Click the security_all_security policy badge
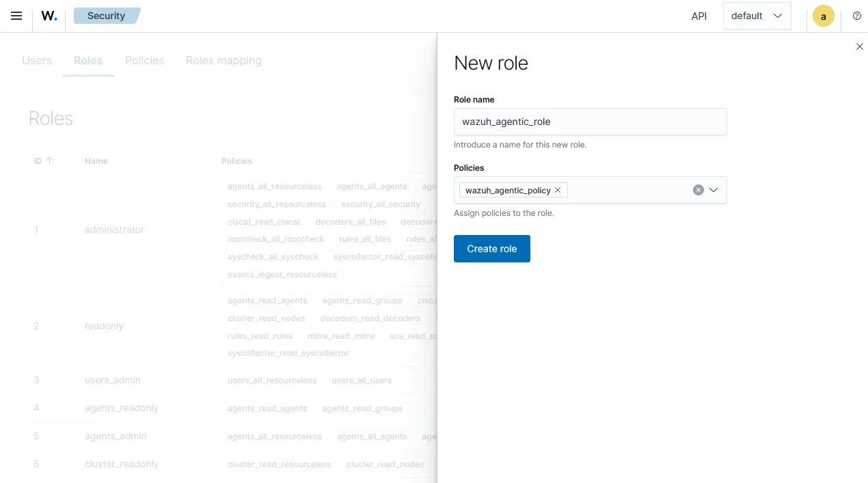 pos(381,204)
